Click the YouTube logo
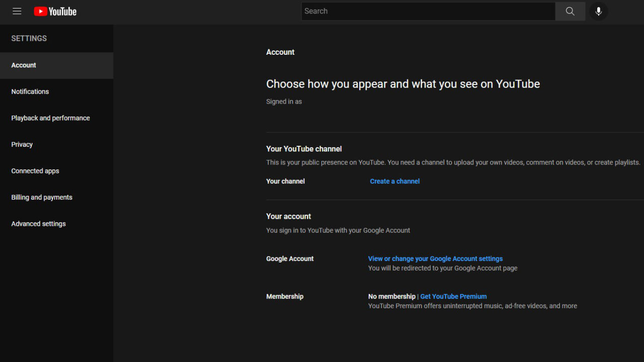 point(55,11)
